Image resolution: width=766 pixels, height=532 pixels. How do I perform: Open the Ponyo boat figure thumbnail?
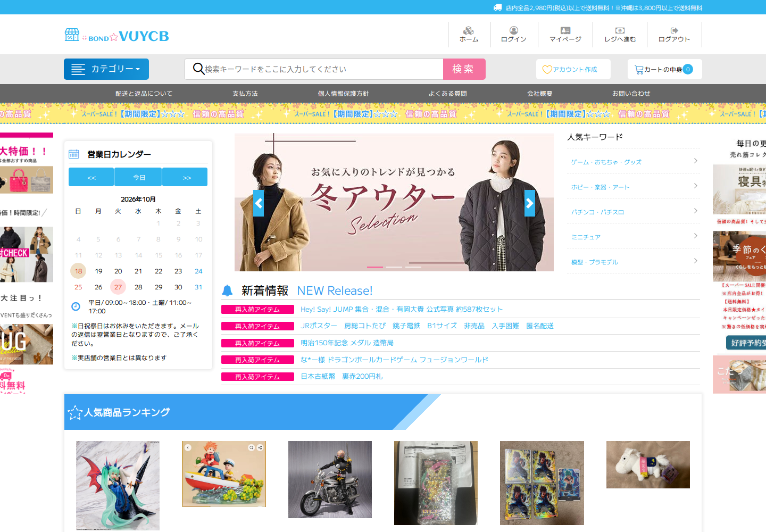(x=224, y=474)
